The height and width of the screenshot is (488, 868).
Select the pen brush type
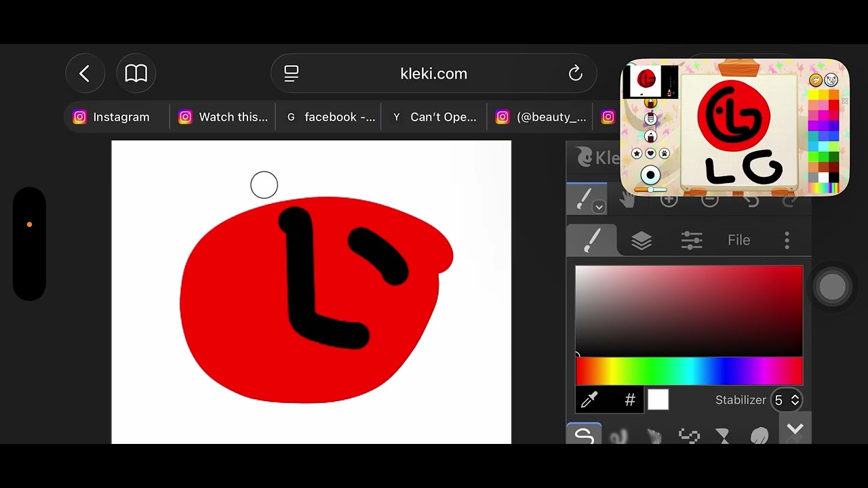click(x=584, y=434)
